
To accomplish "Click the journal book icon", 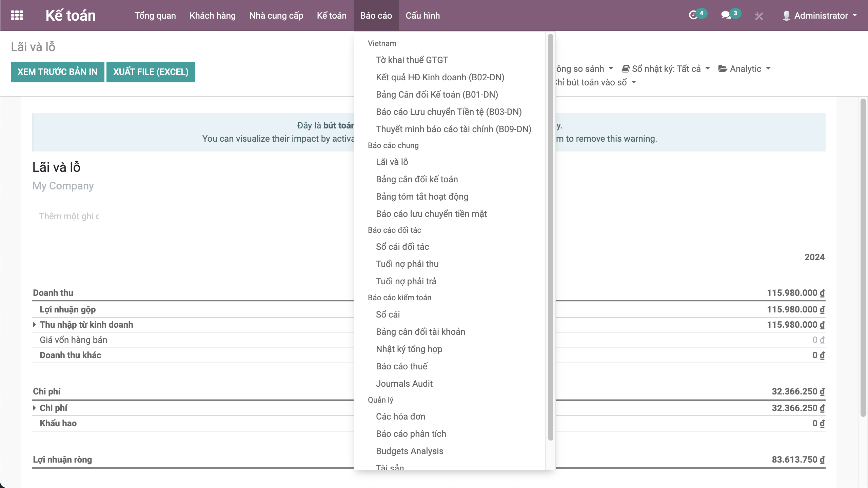I will coord(626,69).
